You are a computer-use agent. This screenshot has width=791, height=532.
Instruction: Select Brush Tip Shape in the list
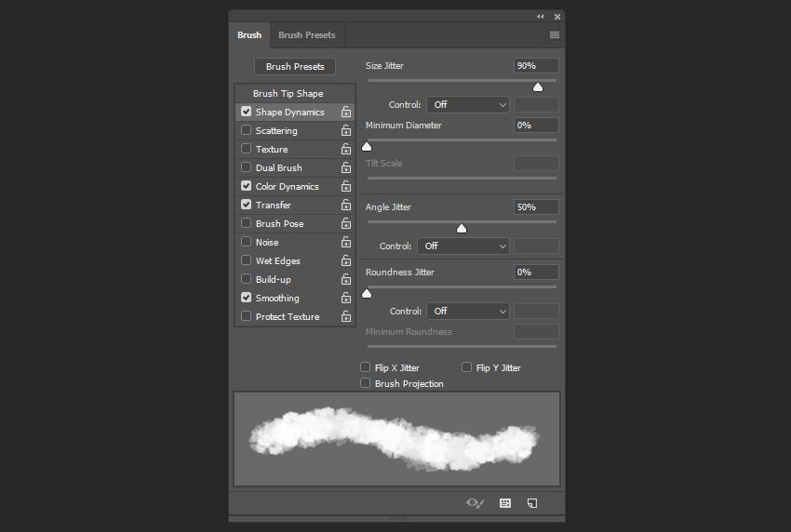pos(288,94)
